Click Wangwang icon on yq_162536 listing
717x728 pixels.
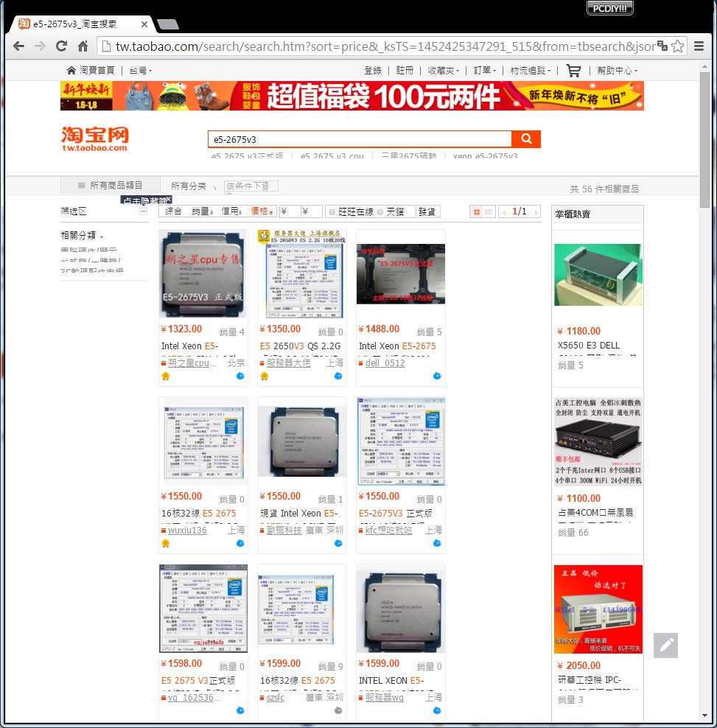click(x=240, y=710)
